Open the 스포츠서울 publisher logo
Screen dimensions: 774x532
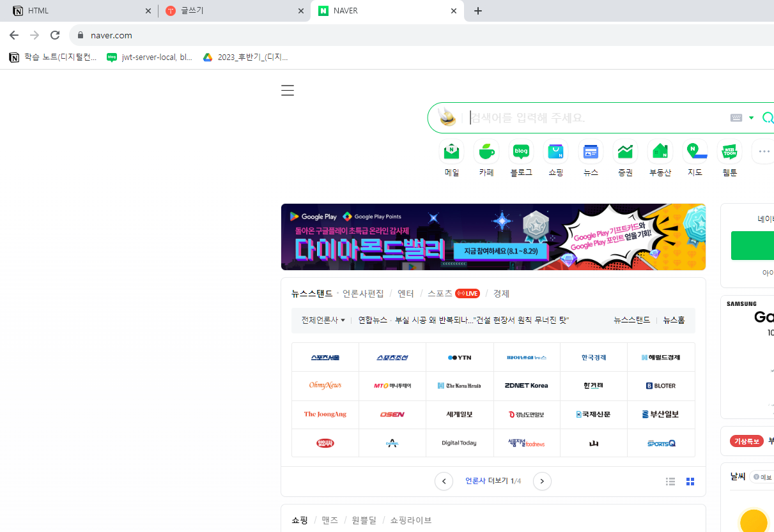click(325, 358)
